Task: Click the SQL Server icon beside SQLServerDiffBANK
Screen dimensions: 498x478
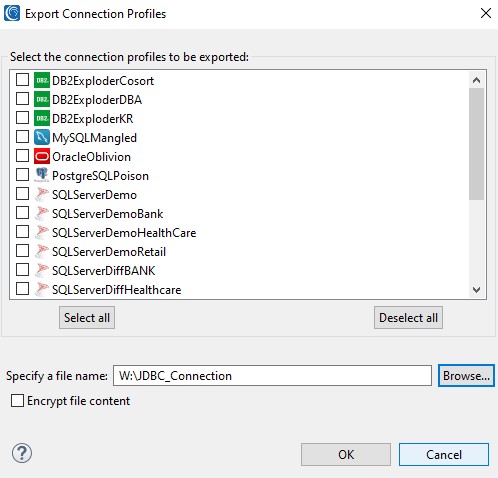Action: (x=42, y=270)
